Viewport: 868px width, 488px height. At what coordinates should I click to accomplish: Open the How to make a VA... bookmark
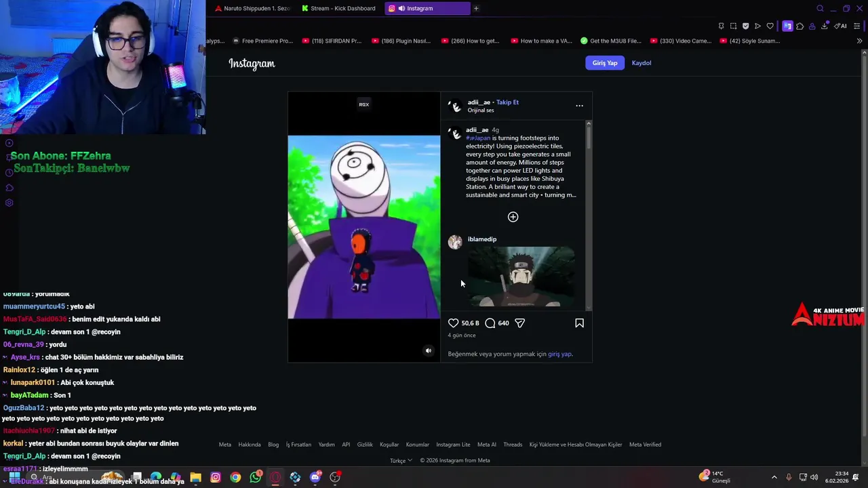click(x=541, y=41)
